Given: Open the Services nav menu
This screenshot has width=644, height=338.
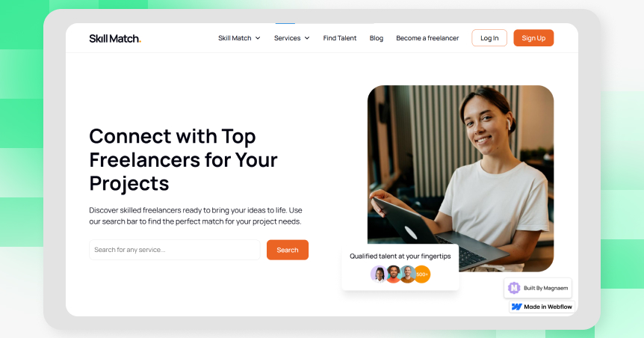Looking at the screenshot, I should pos(287,38).
